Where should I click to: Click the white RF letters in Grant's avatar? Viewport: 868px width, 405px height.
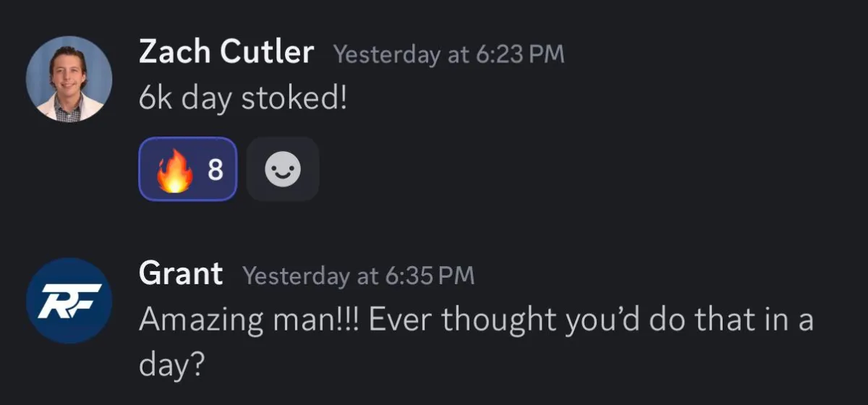click(x=69, y=301)
